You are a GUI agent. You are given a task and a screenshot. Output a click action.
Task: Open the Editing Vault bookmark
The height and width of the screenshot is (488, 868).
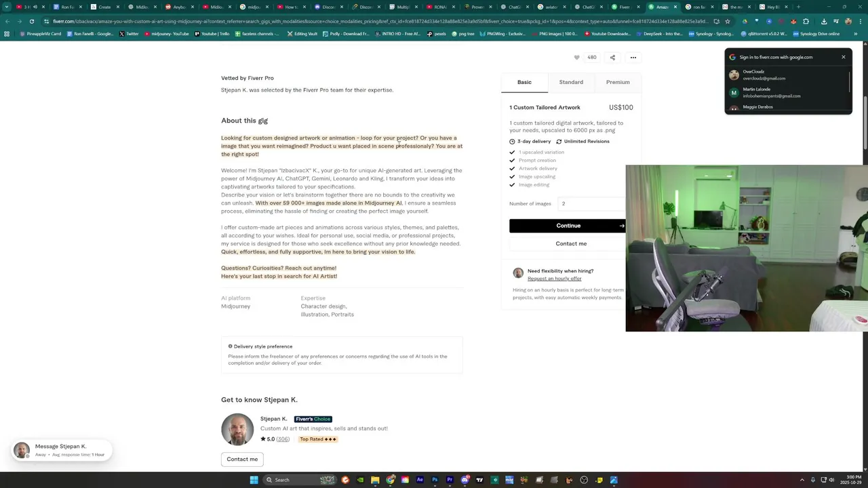[x=302, y=34]
